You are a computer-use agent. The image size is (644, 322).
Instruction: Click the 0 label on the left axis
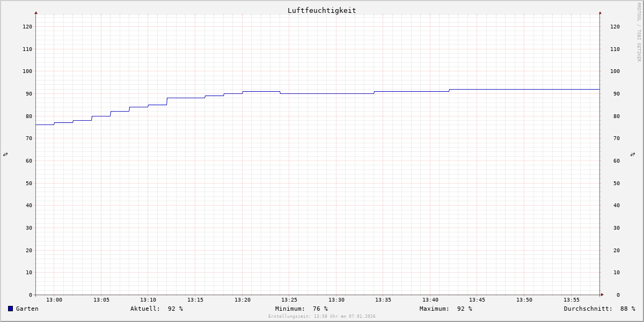31,295
